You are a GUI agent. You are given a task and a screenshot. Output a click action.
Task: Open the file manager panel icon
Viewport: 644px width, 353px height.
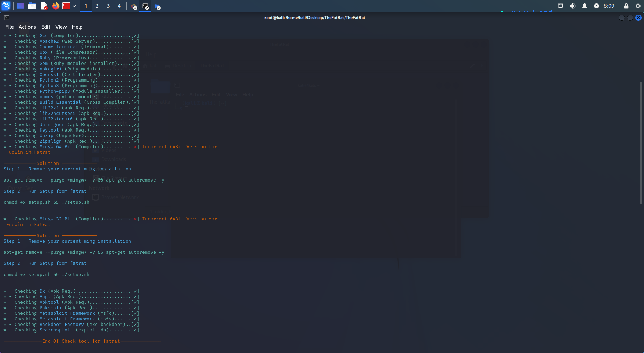pyautogui.click(x=32, y=6)
